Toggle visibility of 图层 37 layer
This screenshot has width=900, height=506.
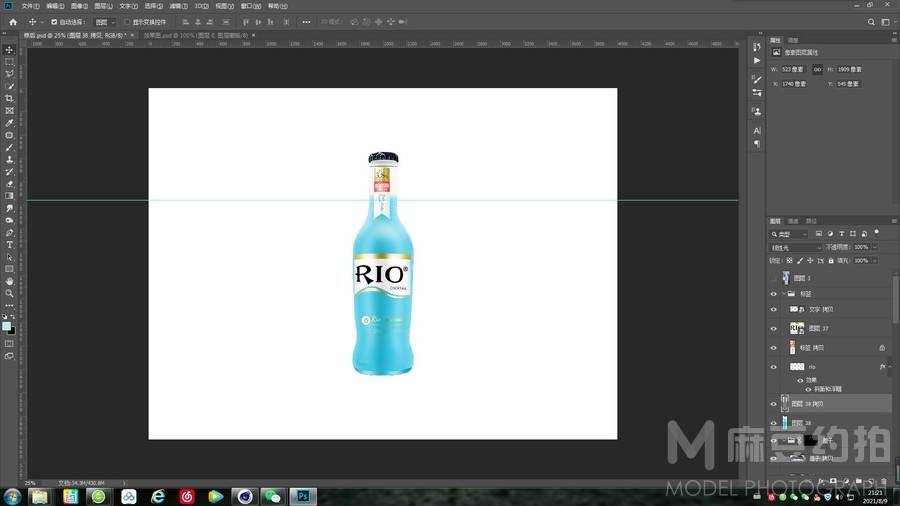click(773, 329)
